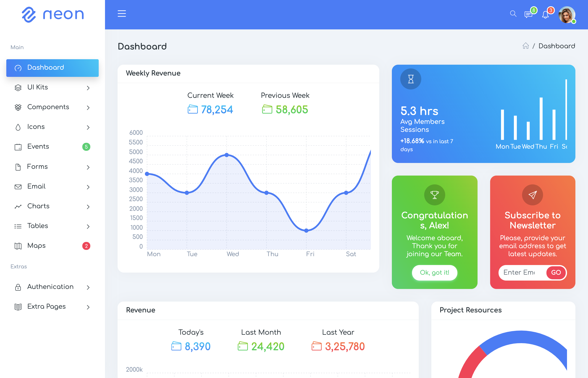Screen dimensions: 588x378
Task: Expand the Authentication submenu chevron
Action: pyautogui.click(x=88, y=287)
